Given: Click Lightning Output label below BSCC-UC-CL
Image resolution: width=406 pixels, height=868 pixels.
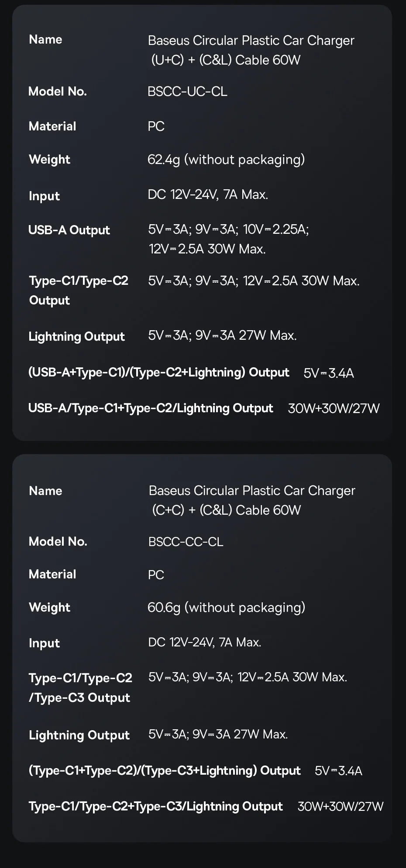Looking at the screenshot, I should pos(76,337).
